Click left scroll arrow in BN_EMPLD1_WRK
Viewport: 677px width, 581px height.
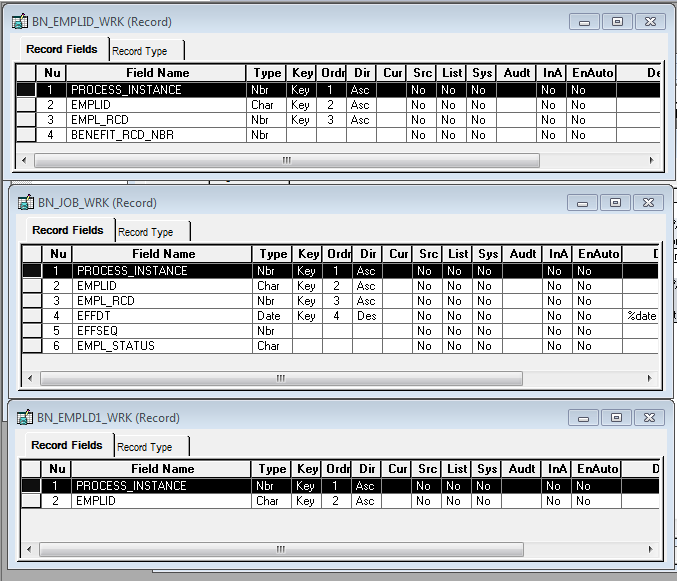(x=29, y=549)
